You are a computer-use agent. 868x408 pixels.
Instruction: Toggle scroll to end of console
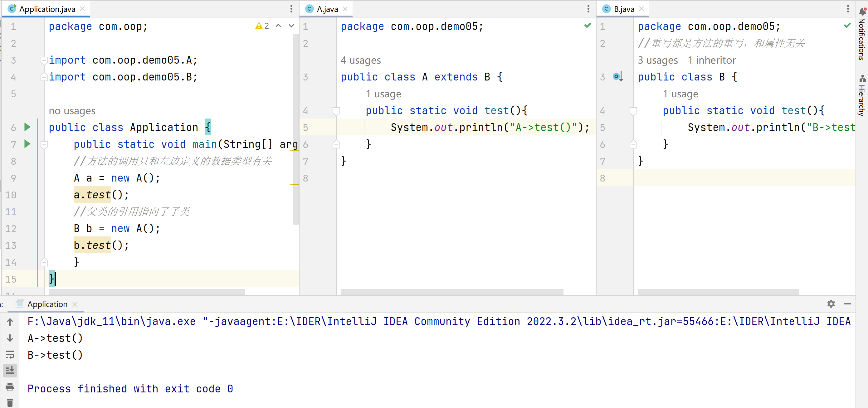click(x=10, y=370)
